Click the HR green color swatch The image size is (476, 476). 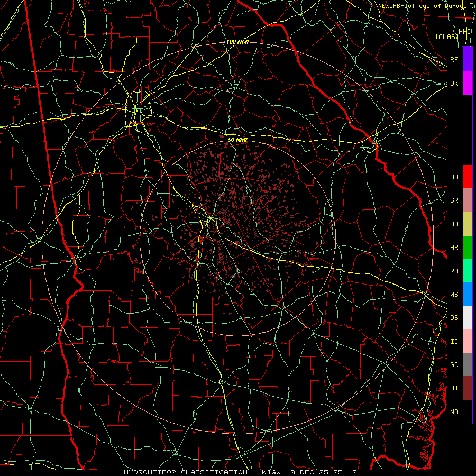[x=467, y=248]
